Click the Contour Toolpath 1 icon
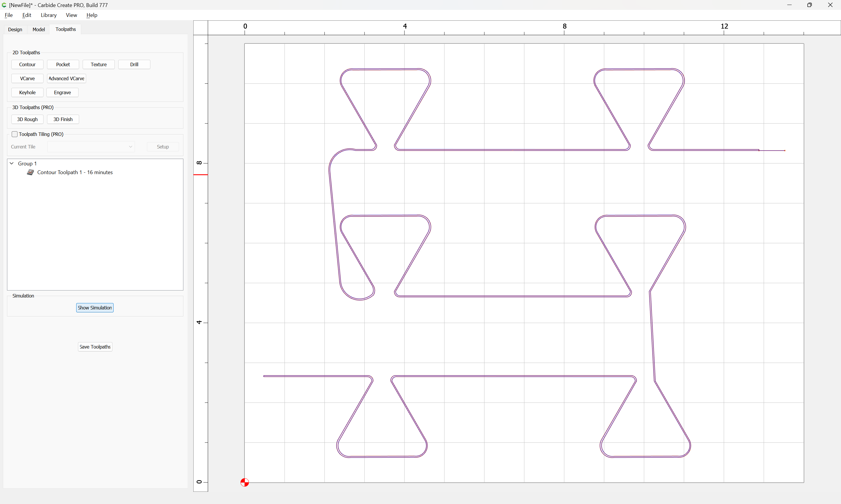The image size is (841, 504). click(30, 172)
